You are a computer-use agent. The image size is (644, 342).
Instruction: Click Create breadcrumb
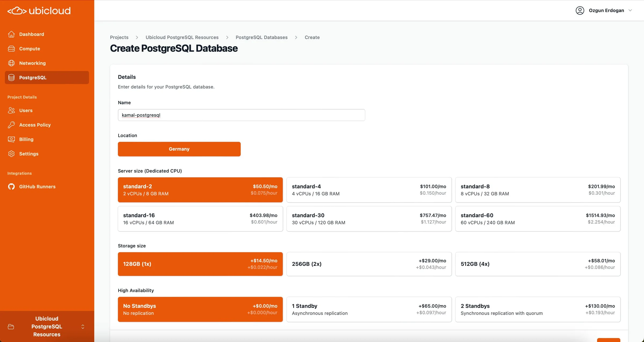[312, 37]
